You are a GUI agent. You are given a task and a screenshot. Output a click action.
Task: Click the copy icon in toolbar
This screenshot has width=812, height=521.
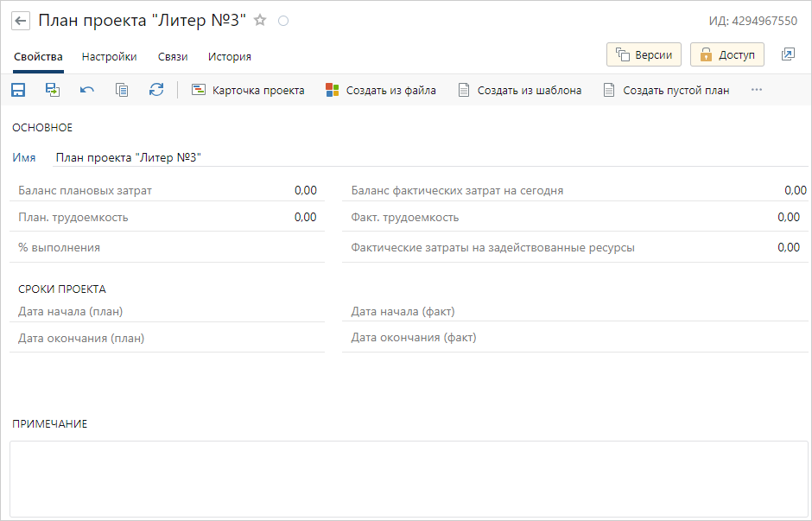click(x=122, y=90)
